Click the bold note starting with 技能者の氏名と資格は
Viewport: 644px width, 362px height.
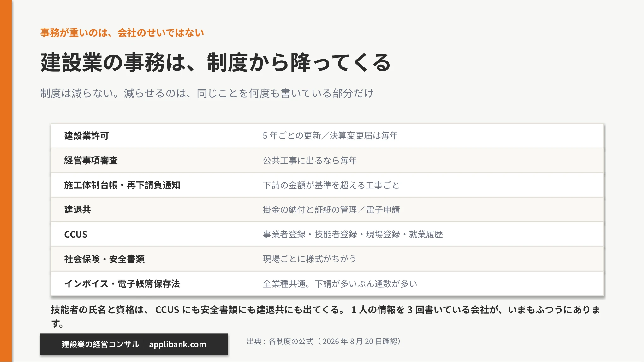326,317
